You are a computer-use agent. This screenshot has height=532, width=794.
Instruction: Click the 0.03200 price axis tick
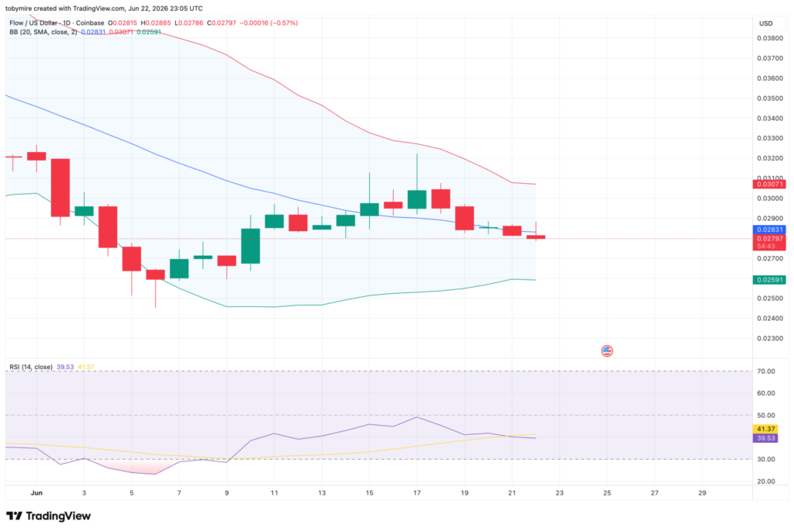(770, 158)
